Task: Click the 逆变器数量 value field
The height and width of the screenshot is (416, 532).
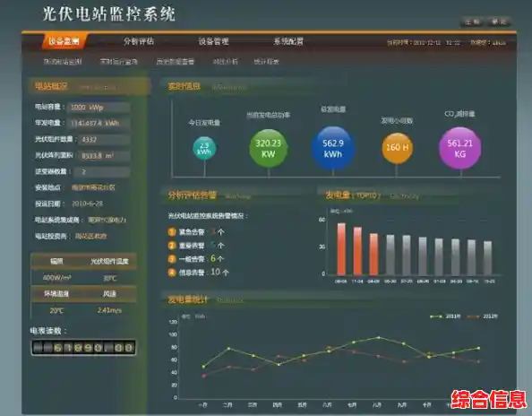Action: tap(102, 172)
